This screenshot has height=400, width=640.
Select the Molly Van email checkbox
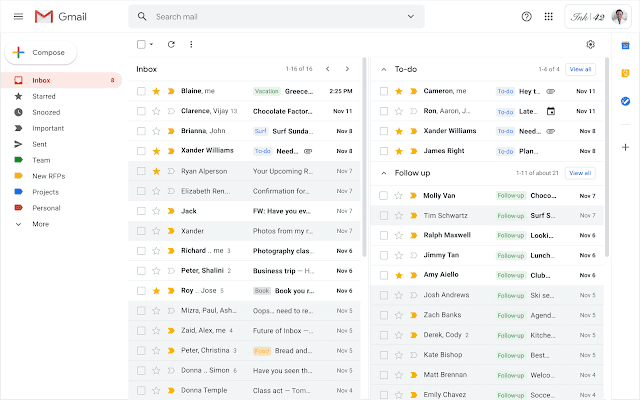point(383,196)
